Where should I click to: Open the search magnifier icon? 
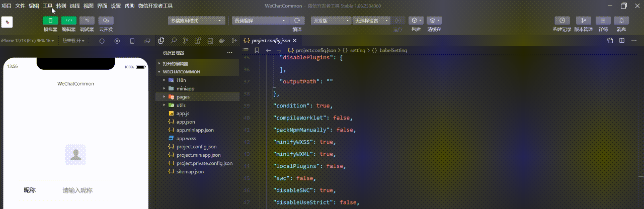(174, 41)
